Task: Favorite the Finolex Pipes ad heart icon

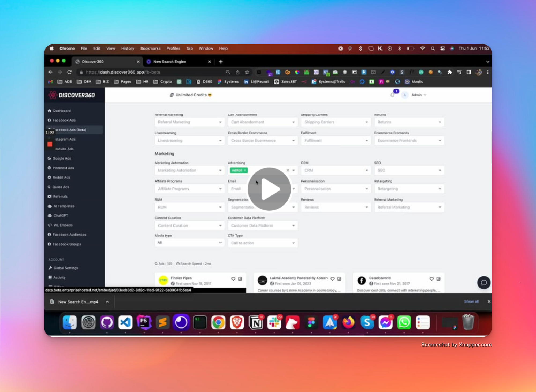Action: click(233, 279)
